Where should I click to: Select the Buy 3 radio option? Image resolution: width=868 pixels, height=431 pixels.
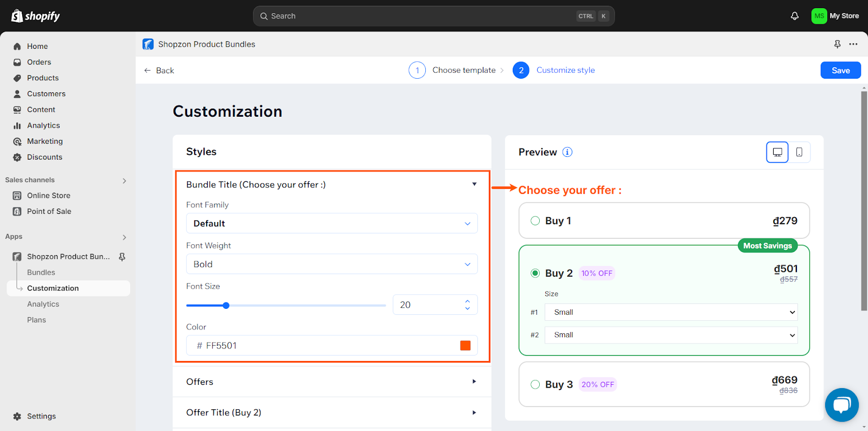[x=535, y=384]
